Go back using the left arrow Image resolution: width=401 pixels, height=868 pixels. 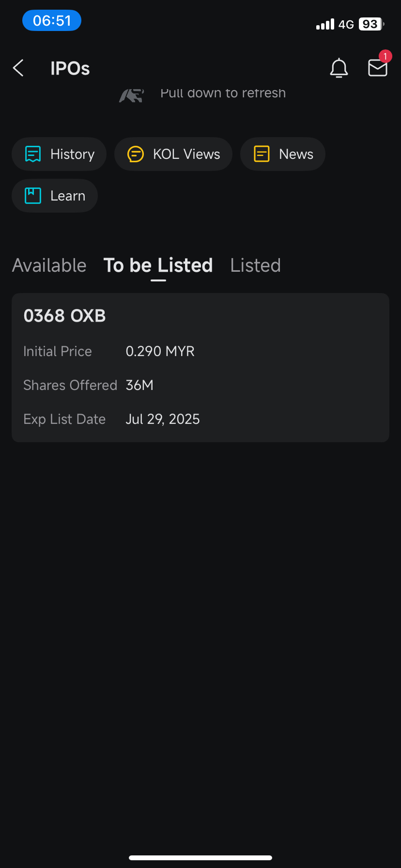tap(18, 68)
